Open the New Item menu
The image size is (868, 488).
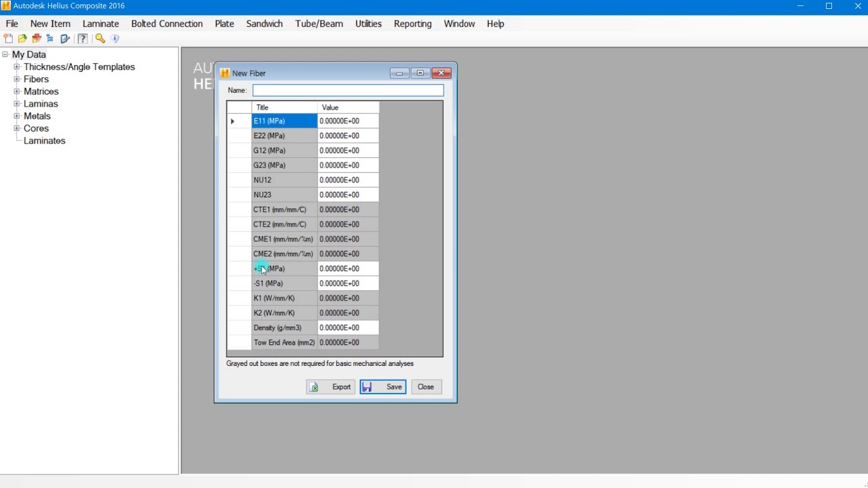50,24
